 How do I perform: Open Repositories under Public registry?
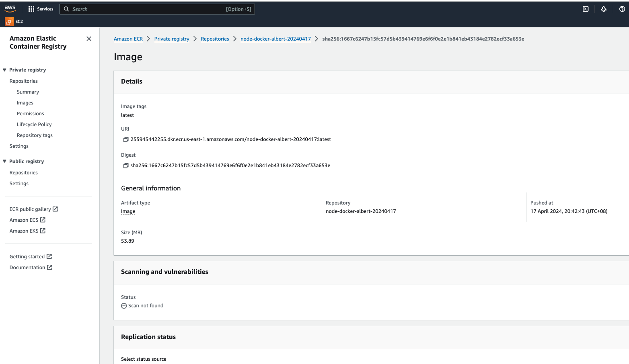24,173
